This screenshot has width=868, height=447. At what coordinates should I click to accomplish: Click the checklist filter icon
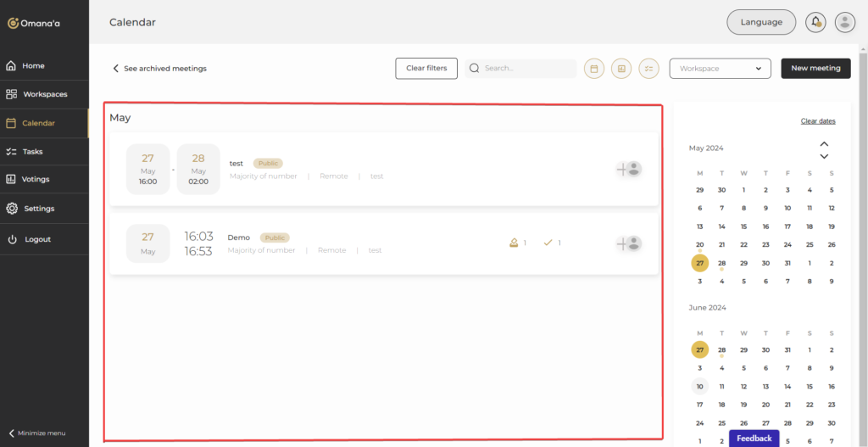[648, 69]
